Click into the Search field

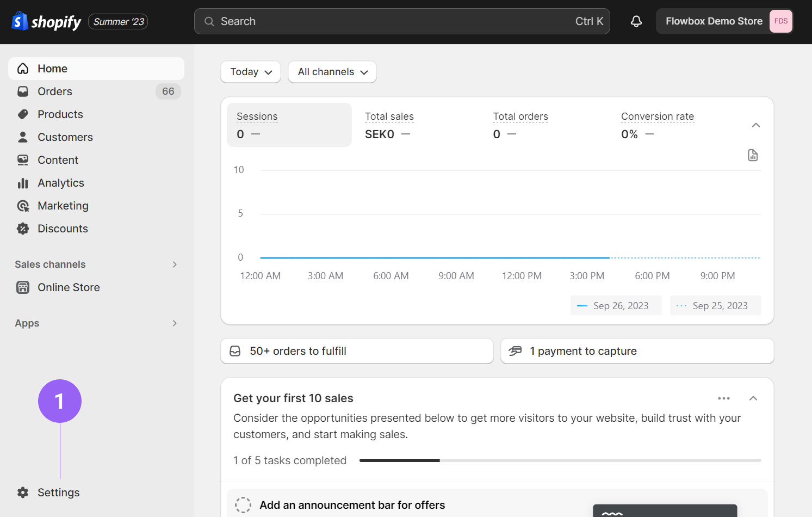point(401,21)
